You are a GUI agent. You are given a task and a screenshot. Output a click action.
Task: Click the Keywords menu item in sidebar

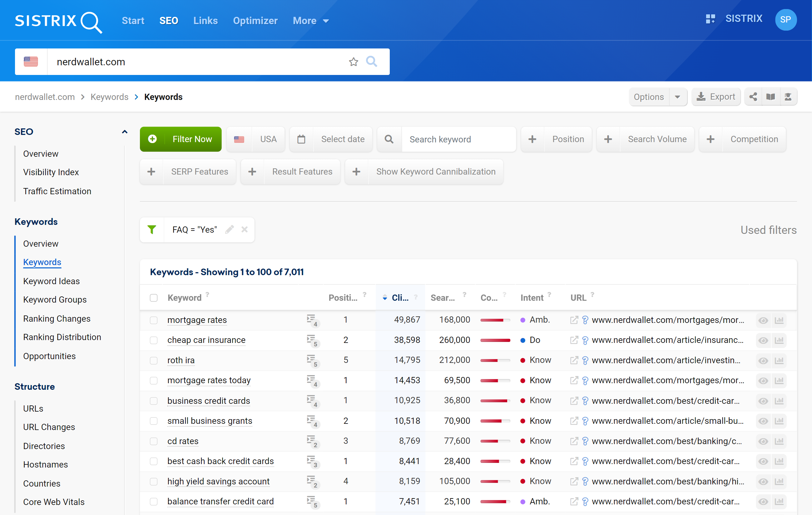[42, 262]
